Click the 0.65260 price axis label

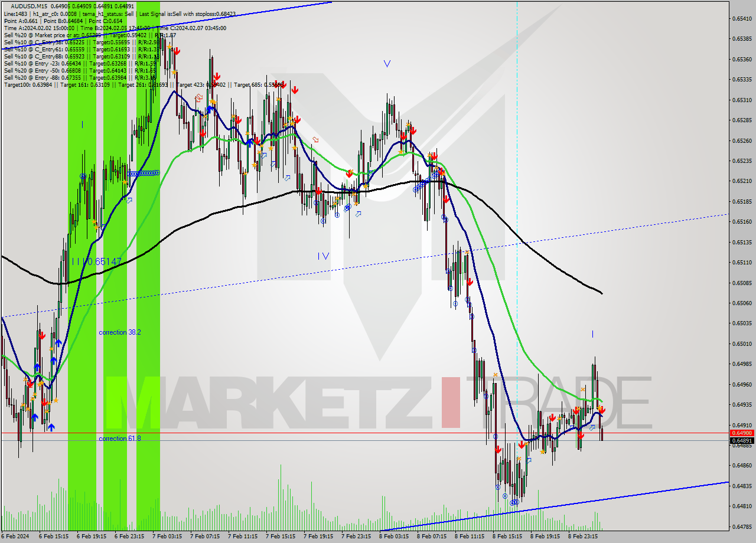point(742,140)
